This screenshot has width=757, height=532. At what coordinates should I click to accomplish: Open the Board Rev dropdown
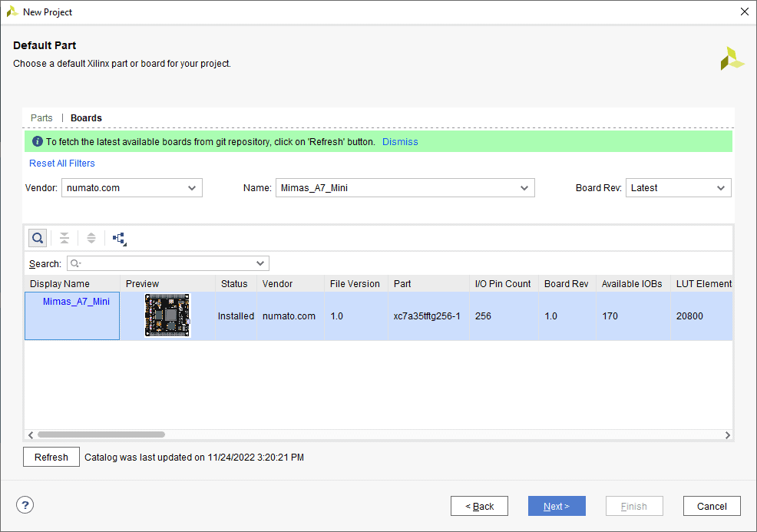coord(678,188)
